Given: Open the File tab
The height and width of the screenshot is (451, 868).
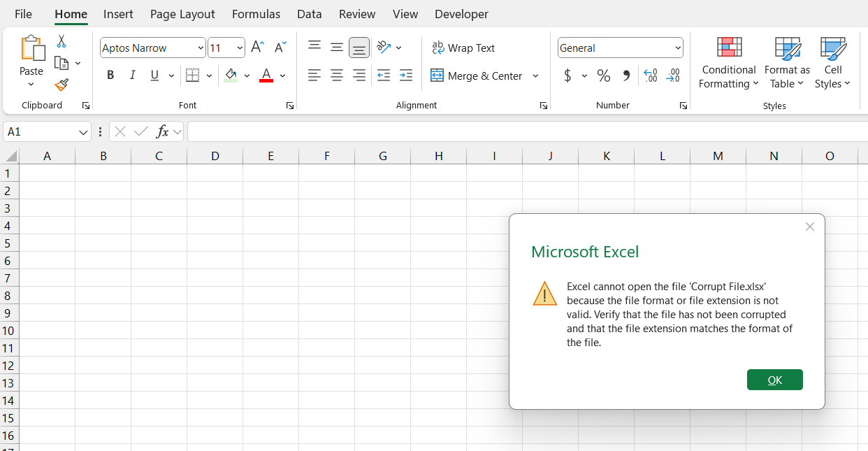Looking at the screenshot, I should coord(23,14).
